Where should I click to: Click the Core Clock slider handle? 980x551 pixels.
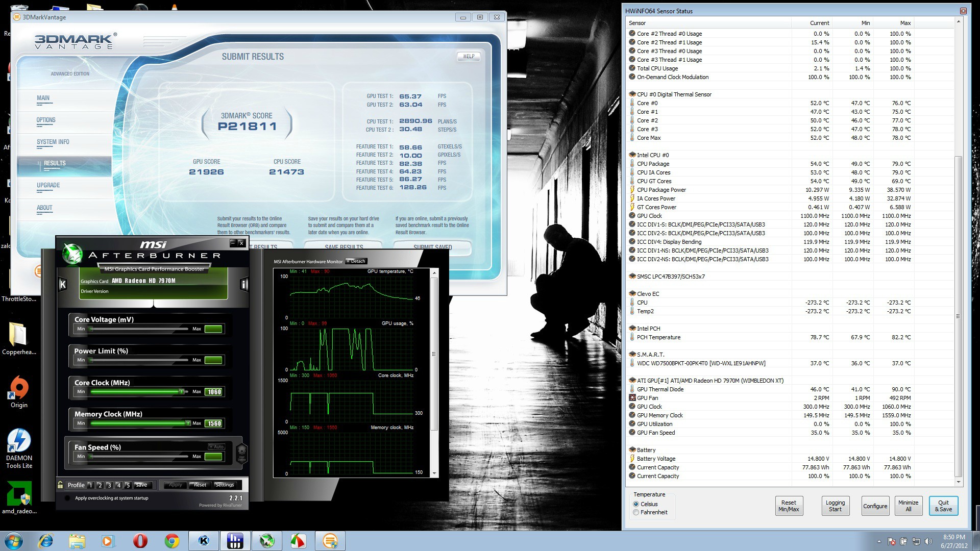182,392
